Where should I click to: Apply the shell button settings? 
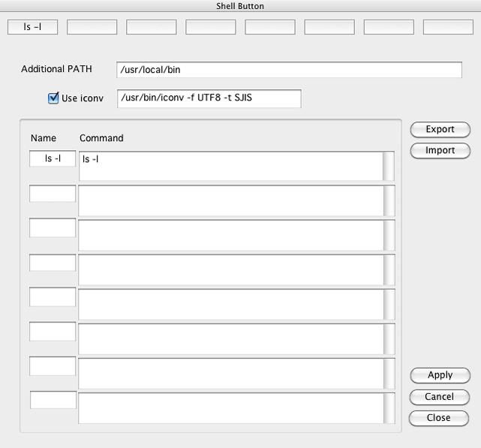440,375
